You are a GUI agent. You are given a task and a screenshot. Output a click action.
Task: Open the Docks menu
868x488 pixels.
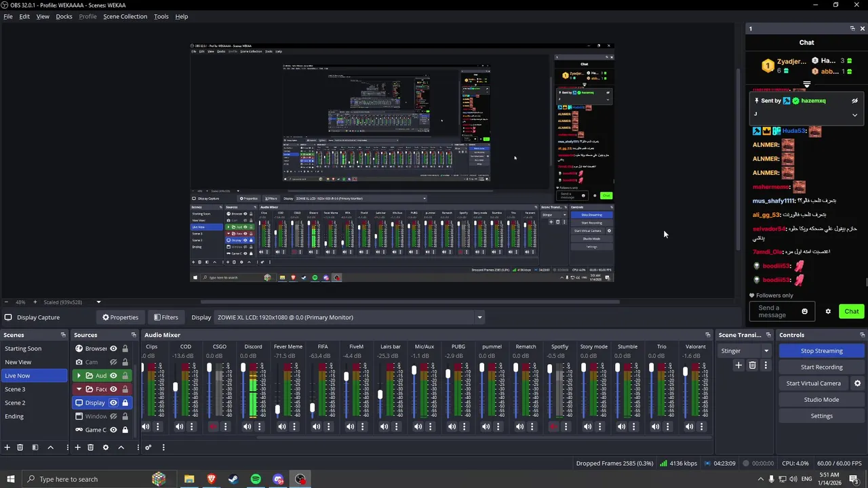64,16
